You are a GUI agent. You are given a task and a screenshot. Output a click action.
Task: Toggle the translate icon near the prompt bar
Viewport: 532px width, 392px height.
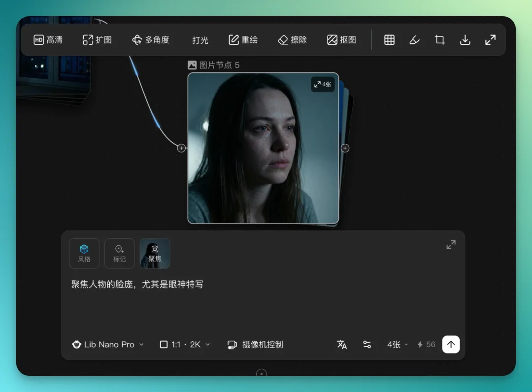(342, 345)
